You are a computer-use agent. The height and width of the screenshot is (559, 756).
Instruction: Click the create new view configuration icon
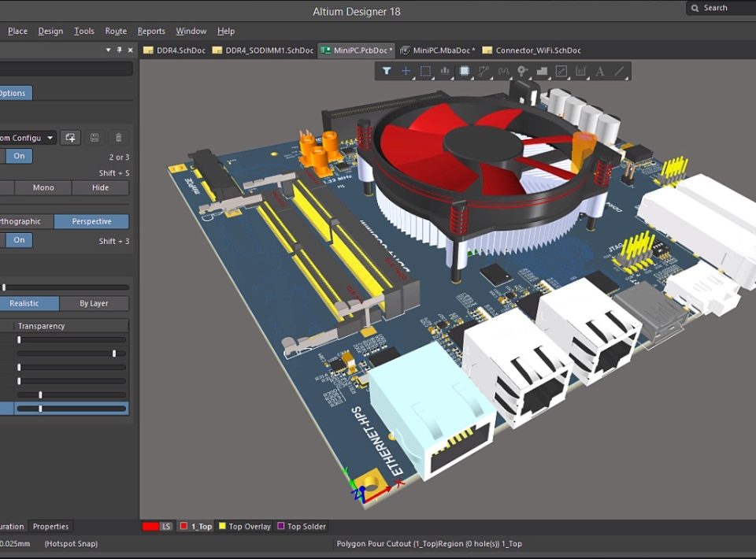pos(70,138)
